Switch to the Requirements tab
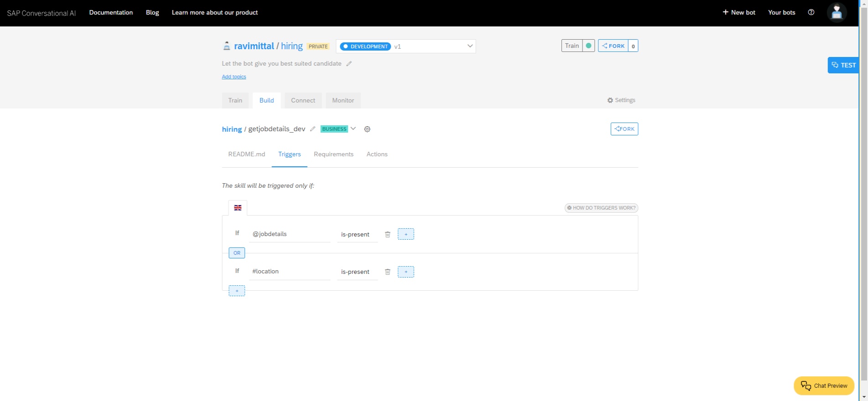 pos(333,154)
